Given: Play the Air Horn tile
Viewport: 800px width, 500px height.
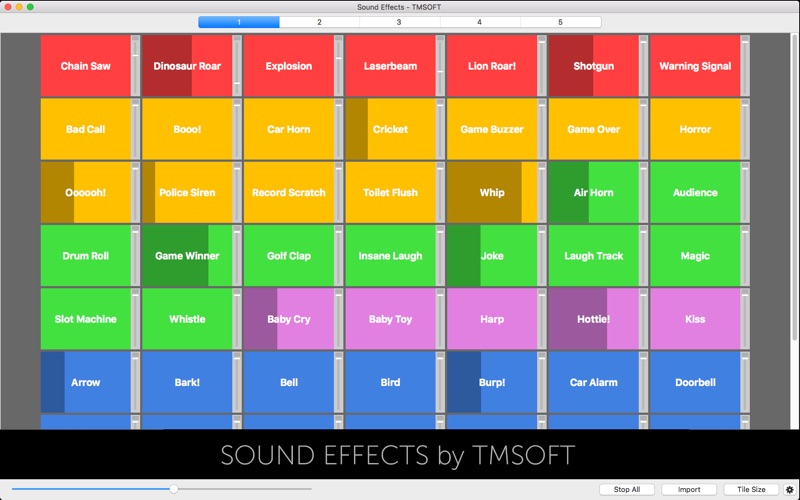Looking at the screenshot, I should click(x=593, y=192).
